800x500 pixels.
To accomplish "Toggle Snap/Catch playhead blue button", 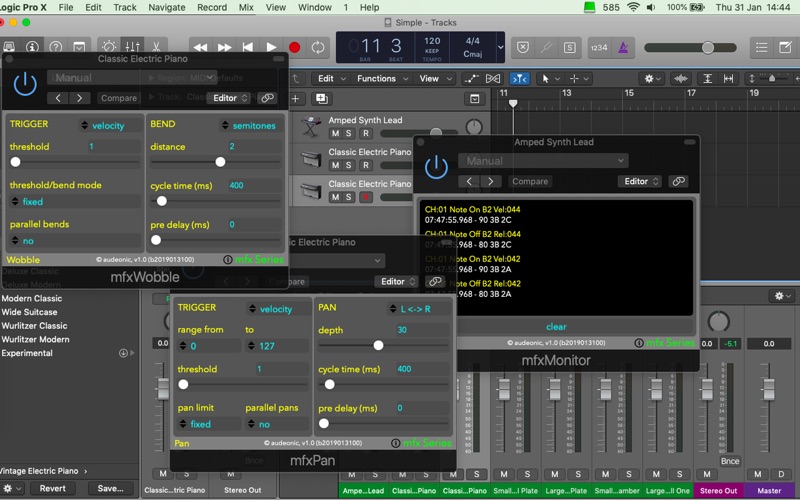I will click(519, 79).
